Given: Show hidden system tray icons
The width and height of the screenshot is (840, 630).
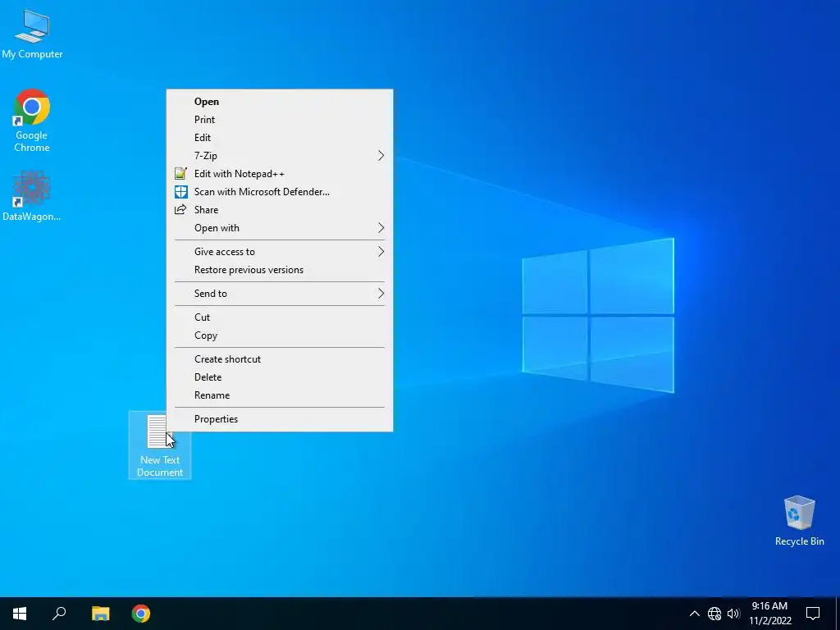Looking at the screenshot, I should [694, 614].
